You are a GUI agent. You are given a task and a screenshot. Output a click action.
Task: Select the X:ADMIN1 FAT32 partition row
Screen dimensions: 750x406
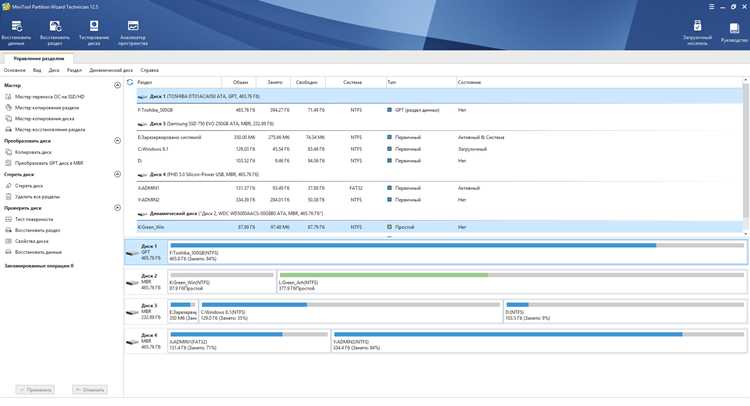pos(439,188)
